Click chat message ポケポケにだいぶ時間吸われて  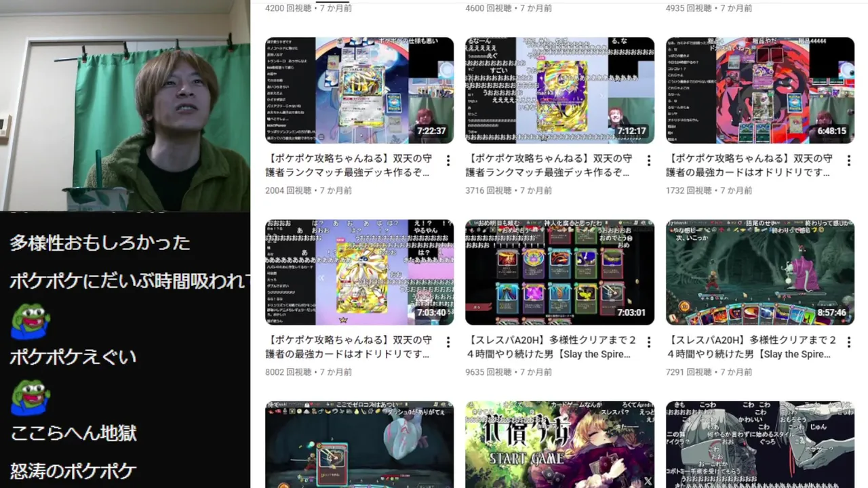(x=130, y=281)
